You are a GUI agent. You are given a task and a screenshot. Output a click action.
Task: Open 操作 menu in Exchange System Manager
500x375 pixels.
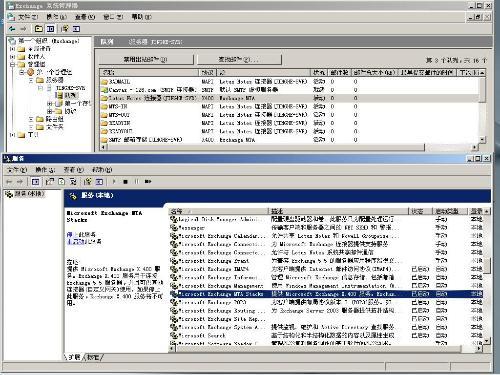coord(56,17)
